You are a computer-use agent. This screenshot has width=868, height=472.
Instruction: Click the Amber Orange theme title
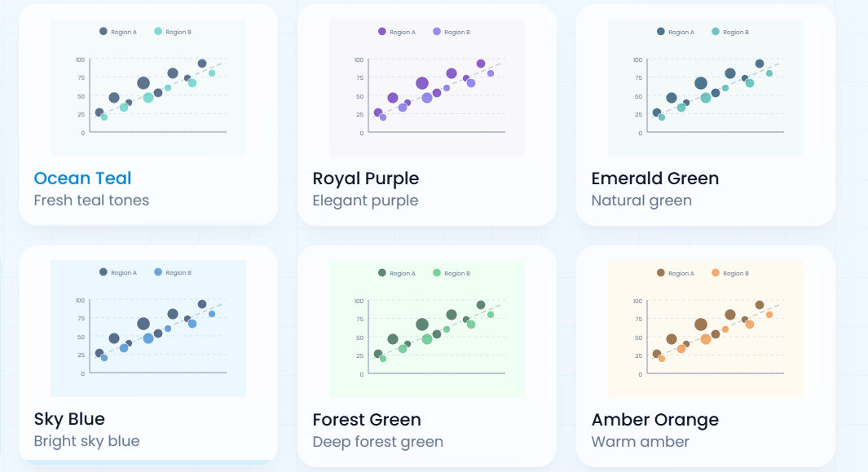(654, 419)
